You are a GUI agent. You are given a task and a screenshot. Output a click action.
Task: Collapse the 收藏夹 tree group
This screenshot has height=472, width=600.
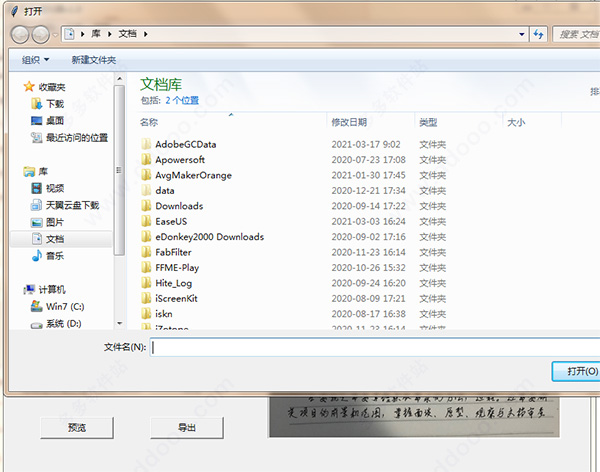pyautogui.click(x=14, y=87)
